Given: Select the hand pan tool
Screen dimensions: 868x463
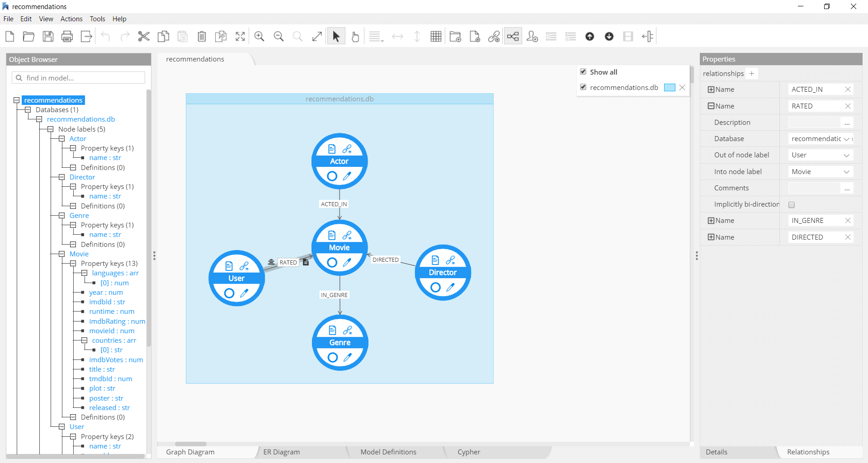Looking at the screenshot, I should [355, 37].
